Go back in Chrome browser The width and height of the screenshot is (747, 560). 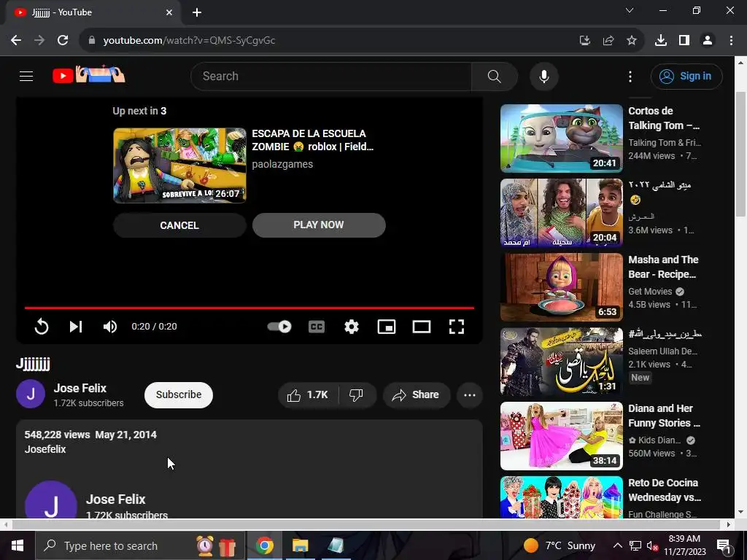[x=16, y=41]
